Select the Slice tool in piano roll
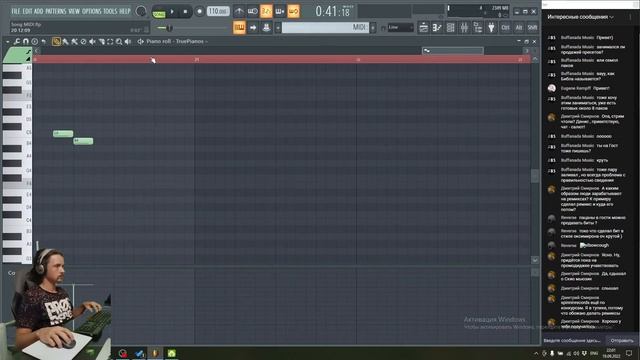 pyautogui.click(x=101, y=42)
